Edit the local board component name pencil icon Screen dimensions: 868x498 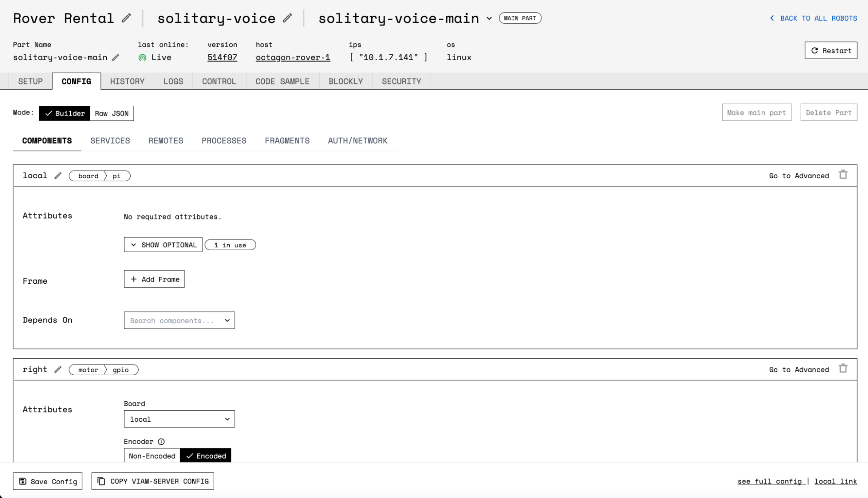[58, 175]
